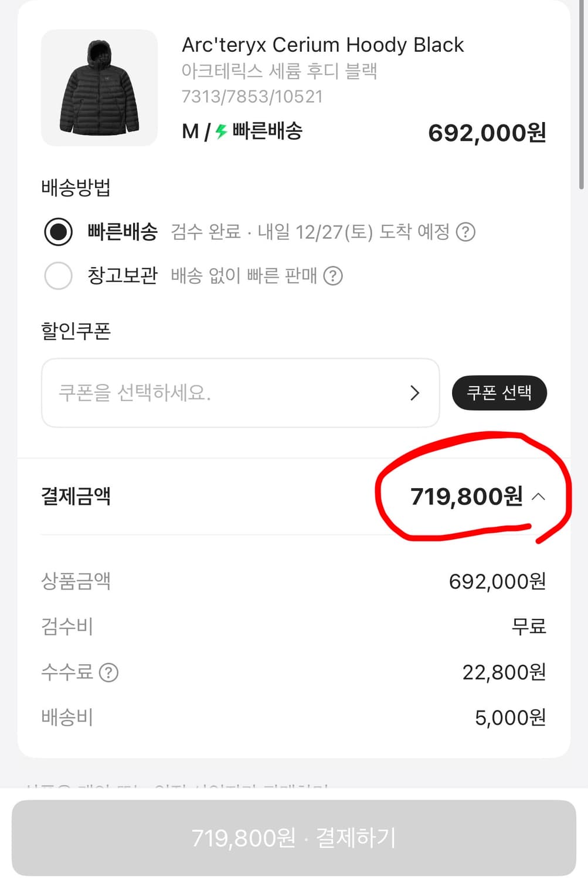Tap the 5,000원 배송비 amount
This screenshot has width=588, height=880.
pos(510,717)
